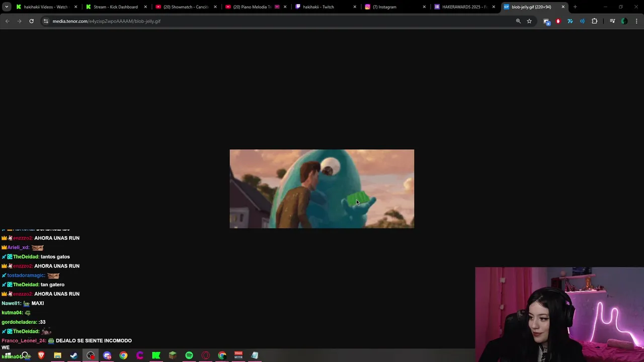Click the media.tenor.com address bar URL

tap(106, 21)
